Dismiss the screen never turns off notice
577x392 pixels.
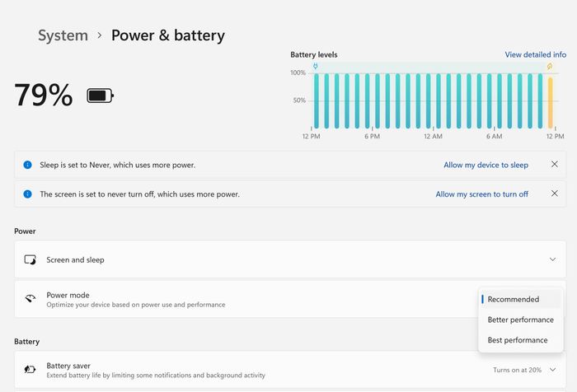[554, 194]
